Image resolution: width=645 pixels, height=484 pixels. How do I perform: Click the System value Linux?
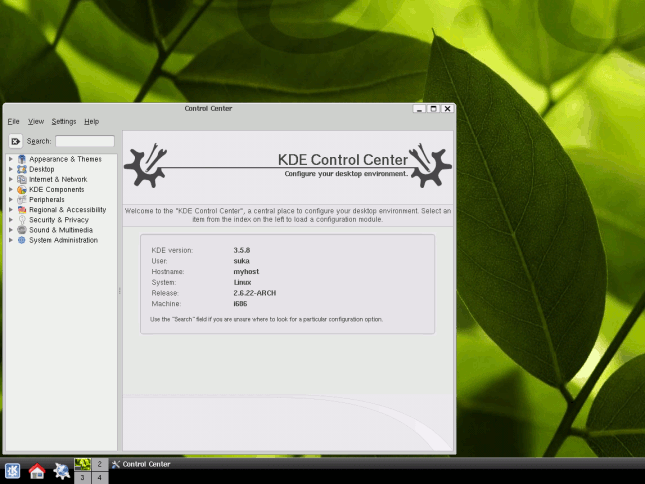242,282
